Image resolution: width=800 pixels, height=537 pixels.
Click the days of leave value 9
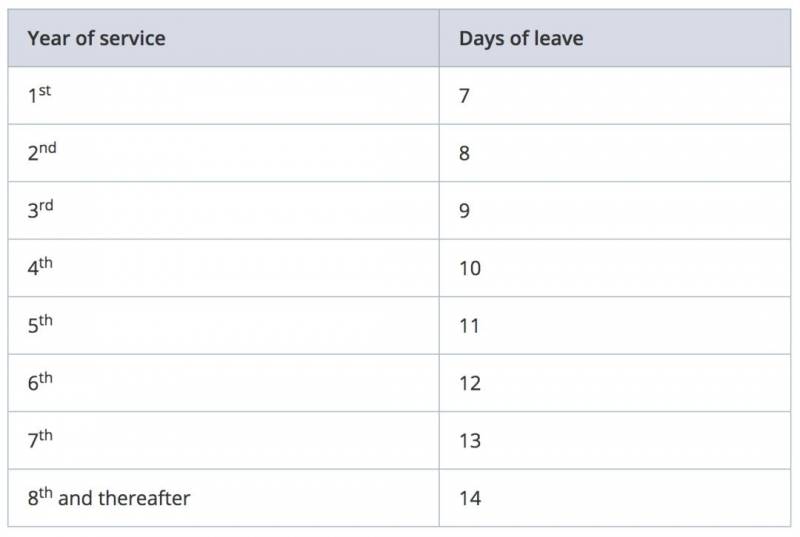[x=465, y=211]
